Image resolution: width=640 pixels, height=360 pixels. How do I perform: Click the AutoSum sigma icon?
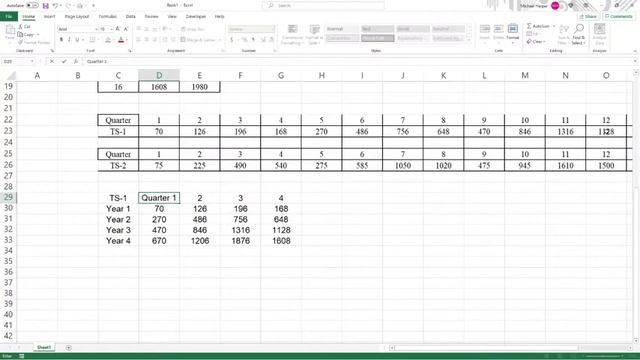[x=529, y=26]
